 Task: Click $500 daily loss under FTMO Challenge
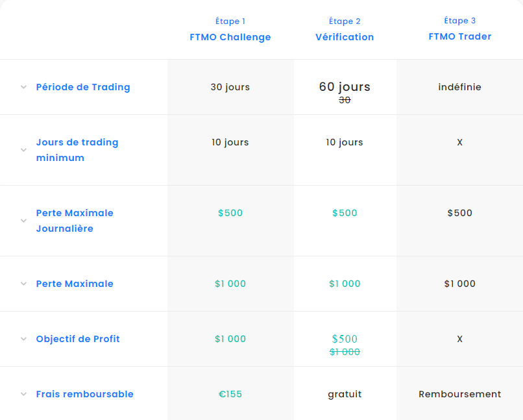point(230,213)
